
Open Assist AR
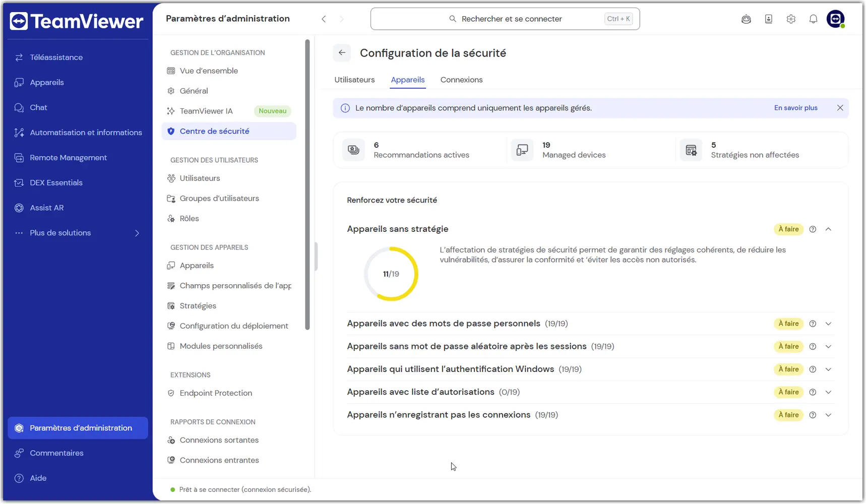pyautogui.click(x=78, y=208)
